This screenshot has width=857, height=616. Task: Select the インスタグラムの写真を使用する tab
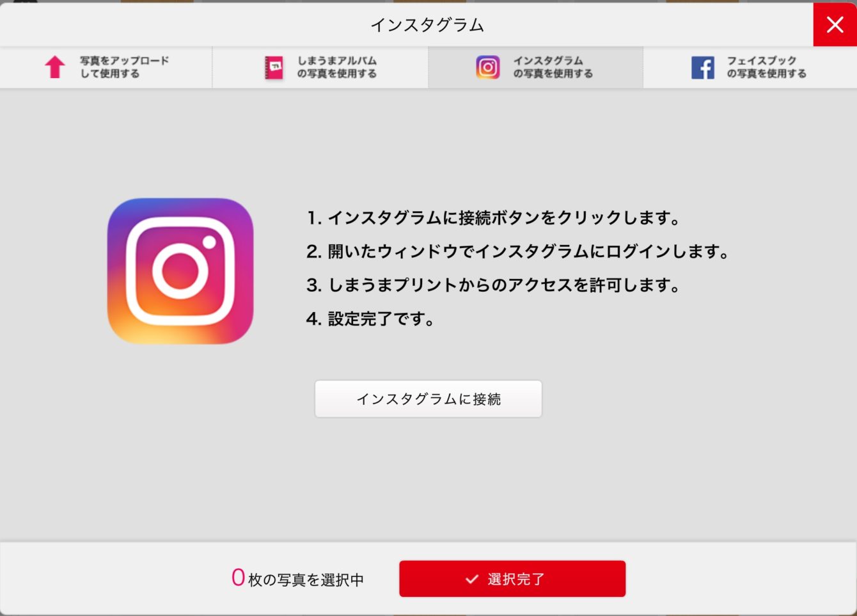pyautogui.click(x=536, y=67)
